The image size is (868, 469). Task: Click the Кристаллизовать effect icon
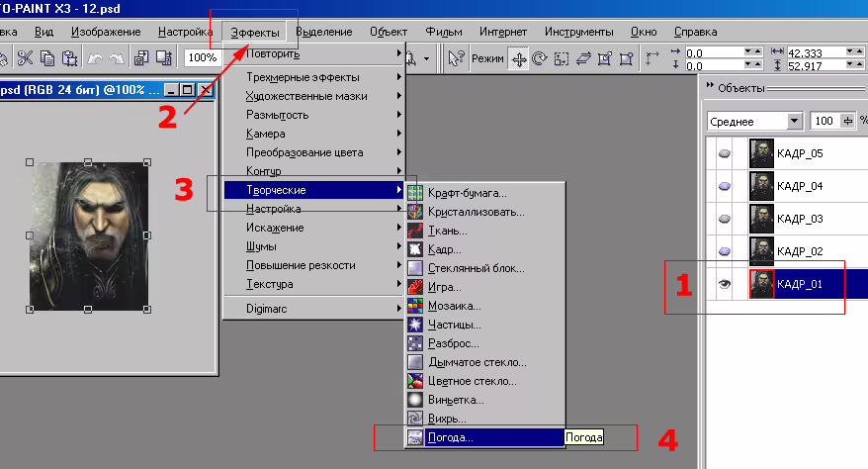point(415,212)
